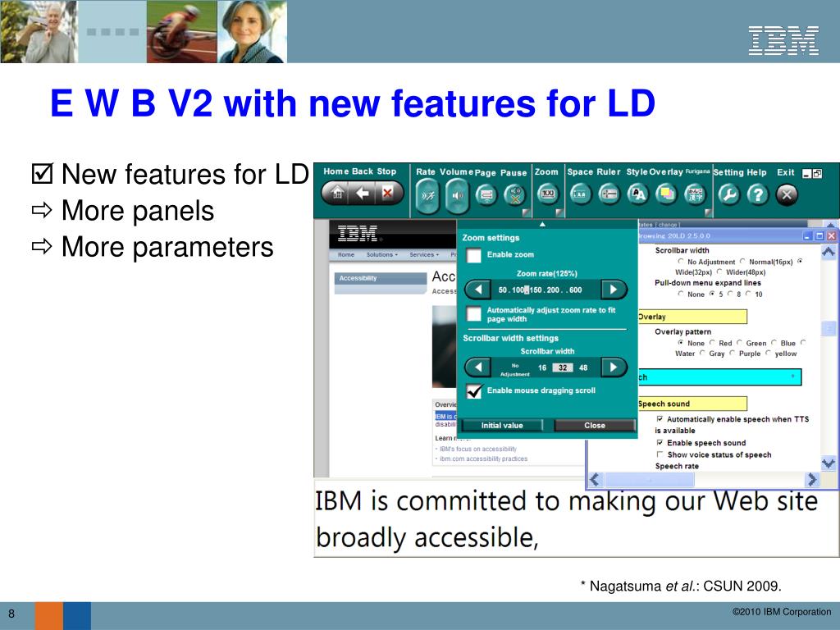Open the Home tab on IBM webpage
Viewport: 840px width, 630px height.
pyautogui.click(x=346, y=255)
